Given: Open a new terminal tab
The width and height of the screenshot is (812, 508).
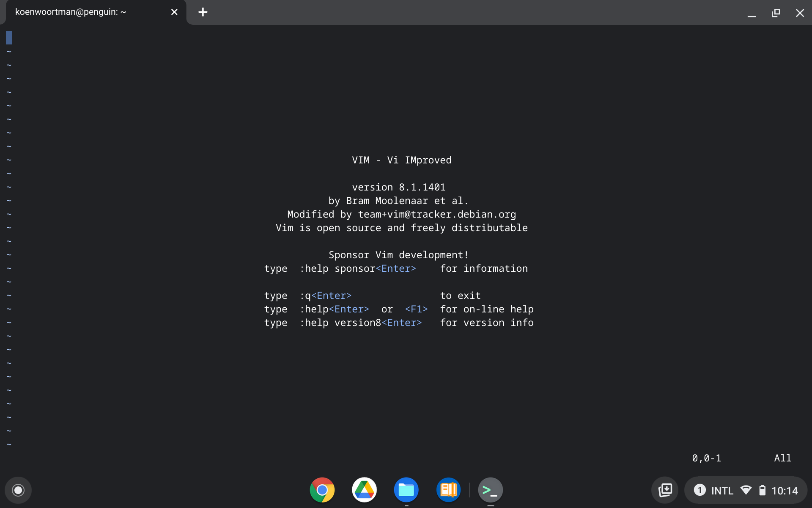Looking at the screenshot, I should pyautogui.click(x=203, y=12).
